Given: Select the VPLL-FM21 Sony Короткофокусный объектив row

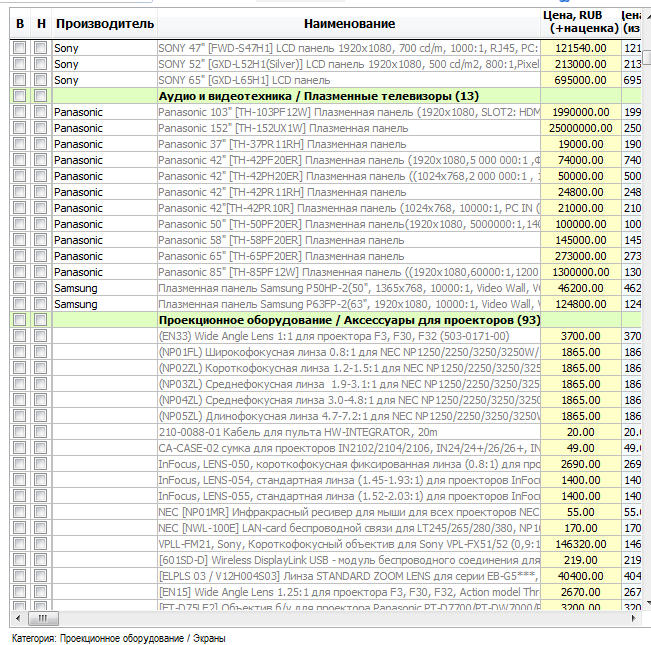Looking at the screenshot, I should [x=349, y=544].
